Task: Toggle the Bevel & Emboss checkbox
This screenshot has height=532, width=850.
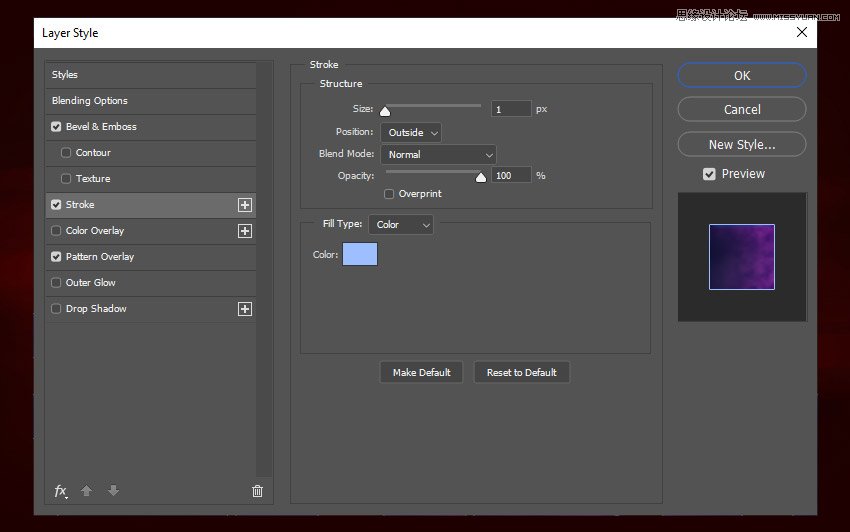Action: click(x=56, y=127)
